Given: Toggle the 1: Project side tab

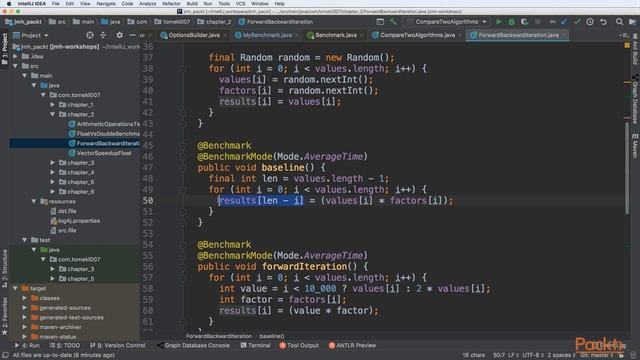Looking at the screenshot, I should (4, 48).
